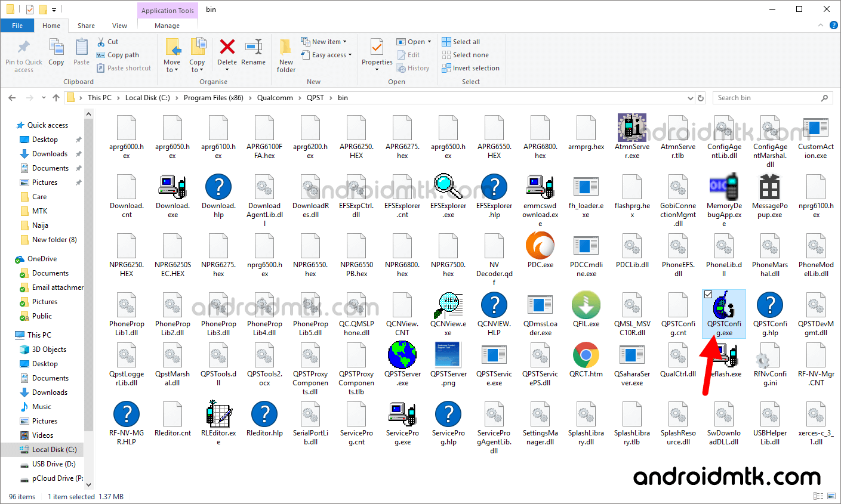Open the Easy access dropdown
The height and width of the screenshot is (504, 841).
[326, 55]
